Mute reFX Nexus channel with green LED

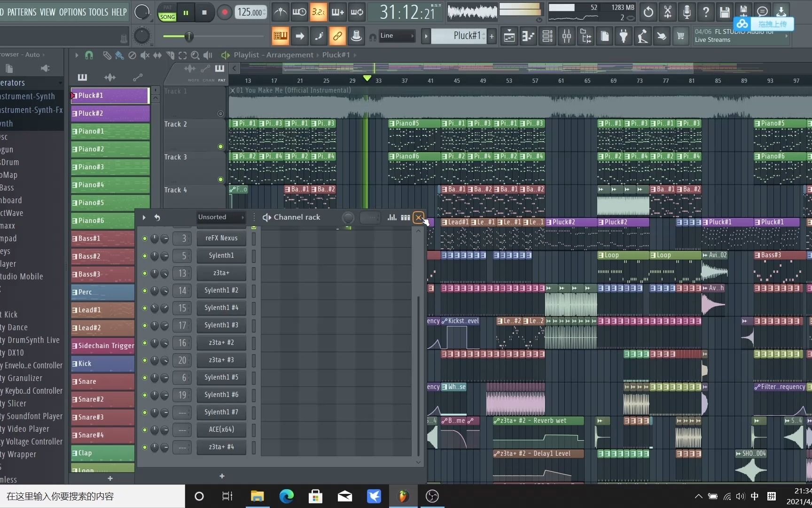click(x=145, y=238)
